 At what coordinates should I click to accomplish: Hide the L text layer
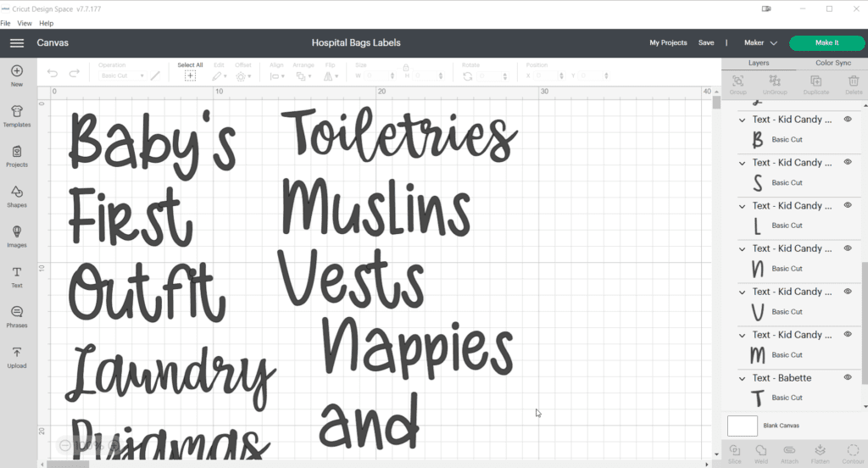[x=848, y=205]
